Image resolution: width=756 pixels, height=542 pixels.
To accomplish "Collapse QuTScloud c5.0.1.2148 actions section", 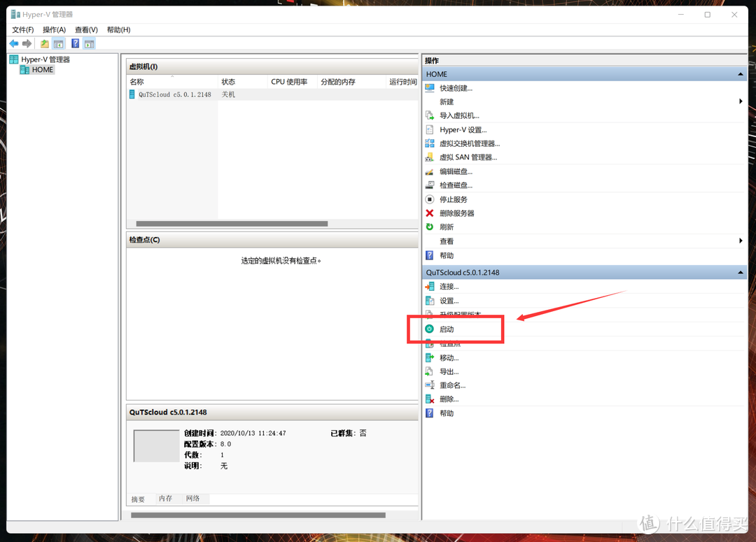I will point(740,273).
